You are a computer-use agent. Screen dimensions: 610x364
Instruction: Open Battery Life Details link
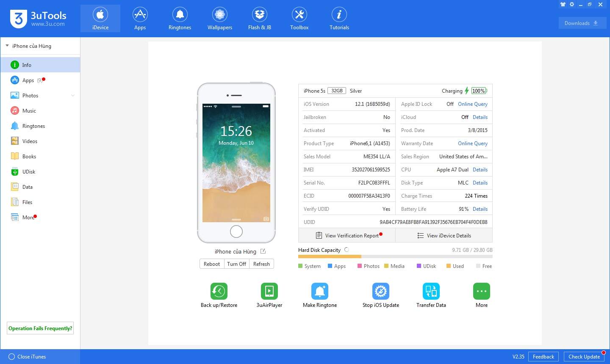pos(480,209)
